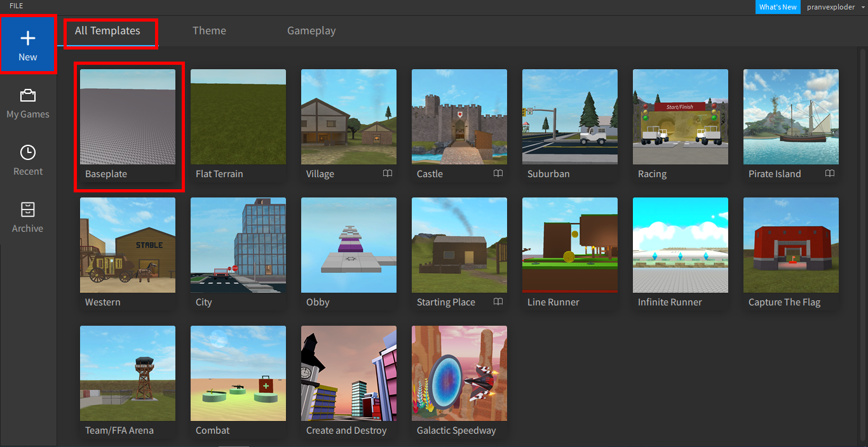Image resolution: width=868 pixels, height=447 pixels.
Task: Open the Suburban template thumbnail
Action: click(x=570, y=117)
